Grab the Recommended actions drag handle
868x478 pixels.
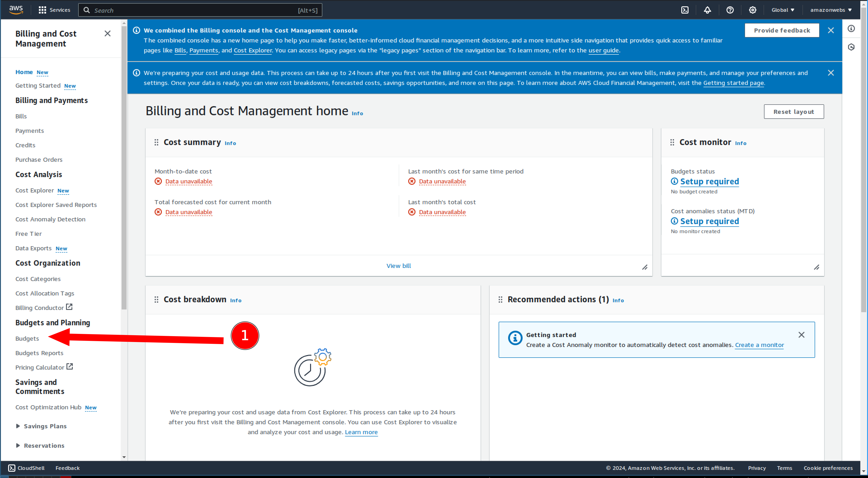(500, 300)
